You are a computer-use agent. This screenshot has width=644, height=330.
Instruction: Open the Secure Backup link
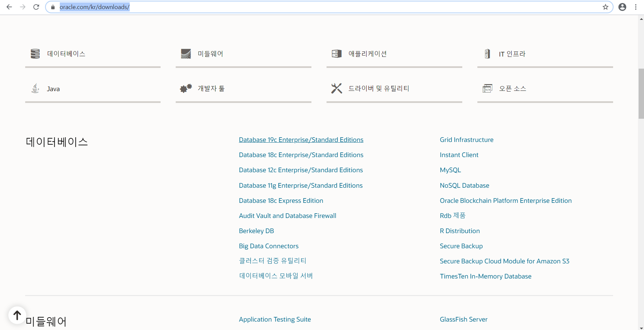(461, 246)
